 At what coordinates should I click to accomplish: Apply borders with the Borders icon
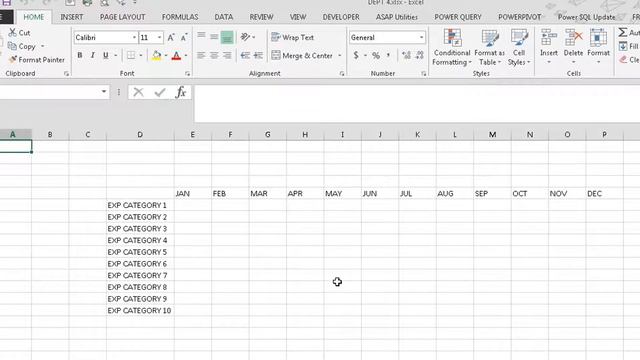(x=131, y=55)
